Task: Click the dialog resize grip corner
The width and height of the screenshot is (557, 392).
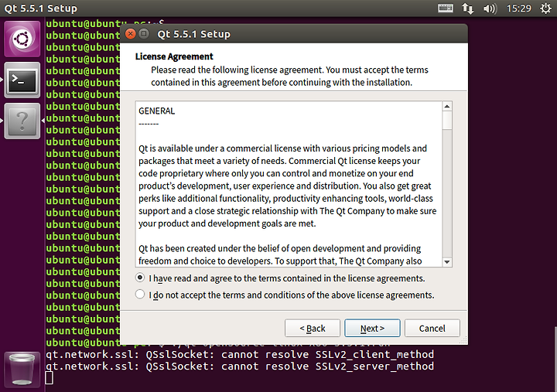Action: (463, 340)
